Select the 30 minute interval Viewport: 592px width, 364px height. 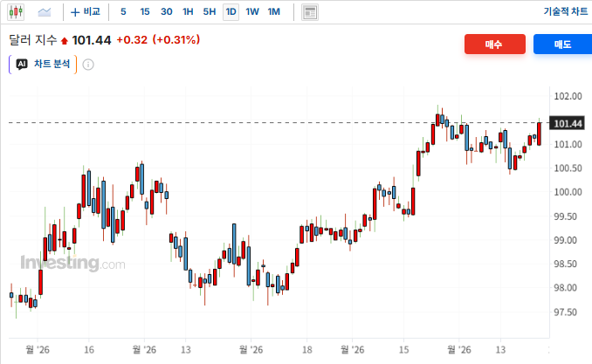167,12
